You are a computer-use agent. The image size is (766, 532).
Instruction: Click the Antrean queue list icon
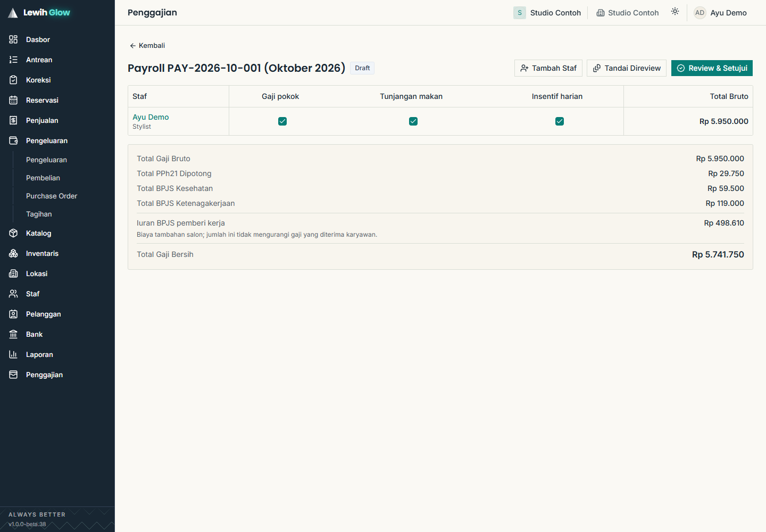[13, 60]
